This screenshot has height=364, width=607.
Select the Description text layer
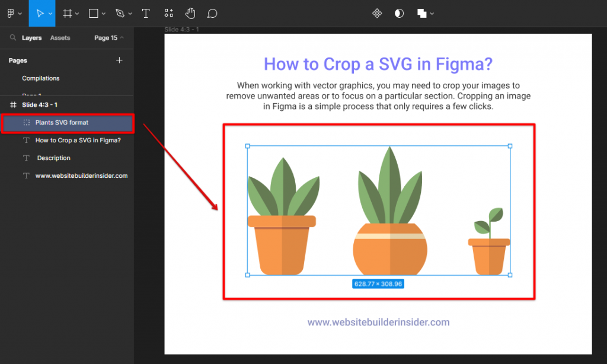point(54,158)
